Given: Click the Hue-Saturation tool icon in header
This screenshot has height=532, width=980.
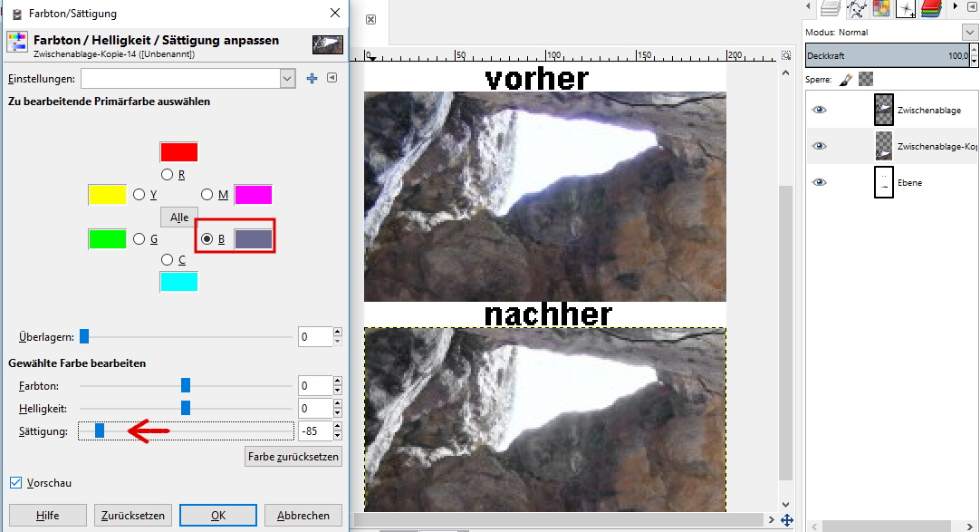Looking at the screenshot, I should tap(17, 42).
